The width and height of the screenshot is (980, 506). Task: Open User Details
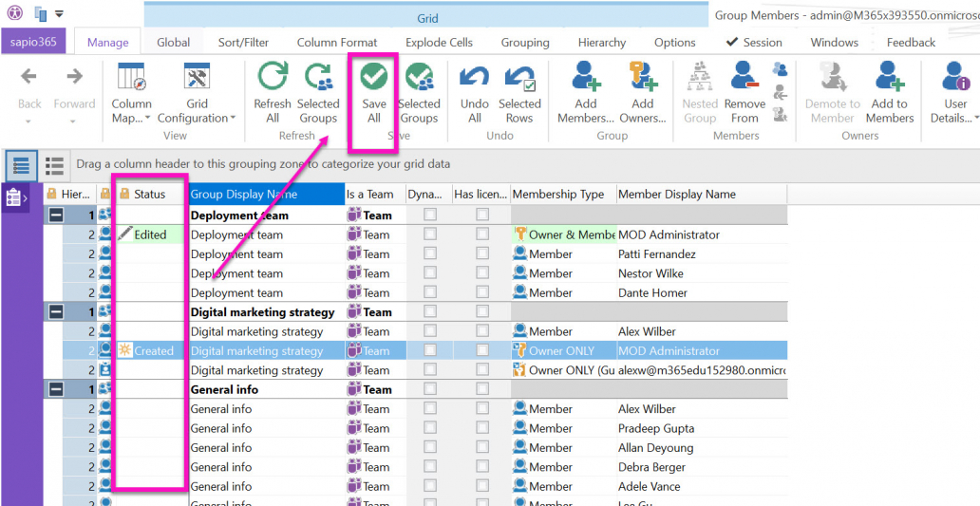(955, 94)
